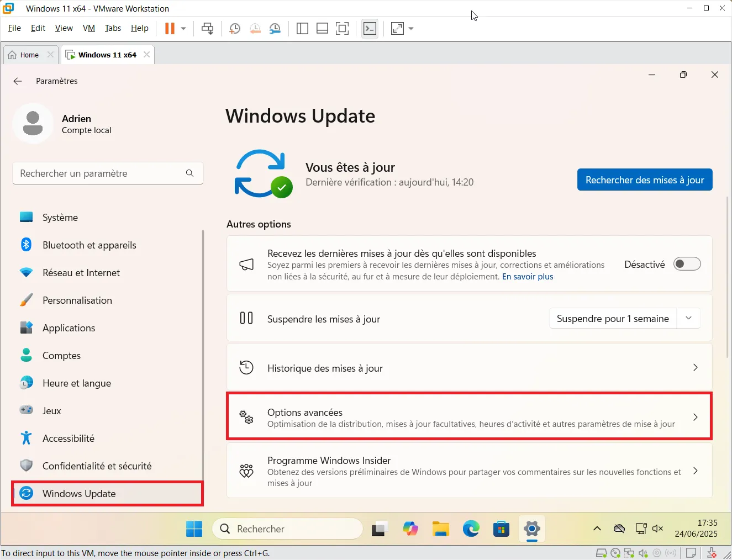Close the Windows 11 x64 tab
Screen dimensions: 732x560
click(146, 54)
